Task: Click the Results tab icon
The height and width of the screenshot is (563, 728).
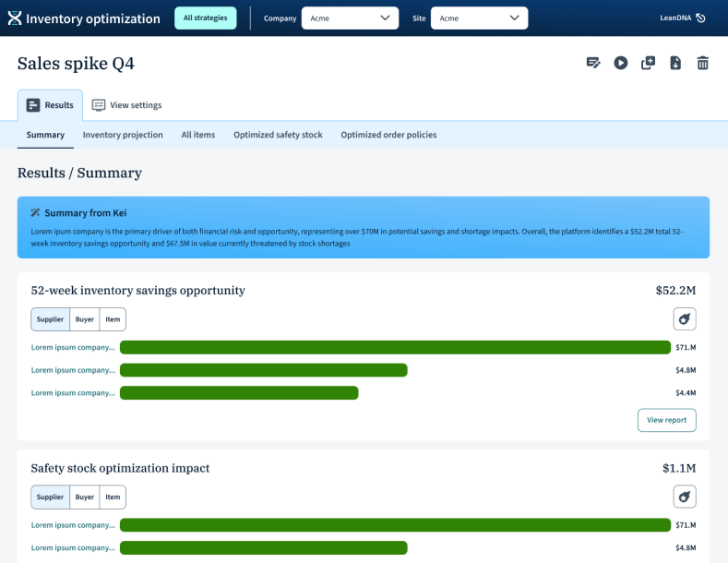Action: click(x=33, y=105)
